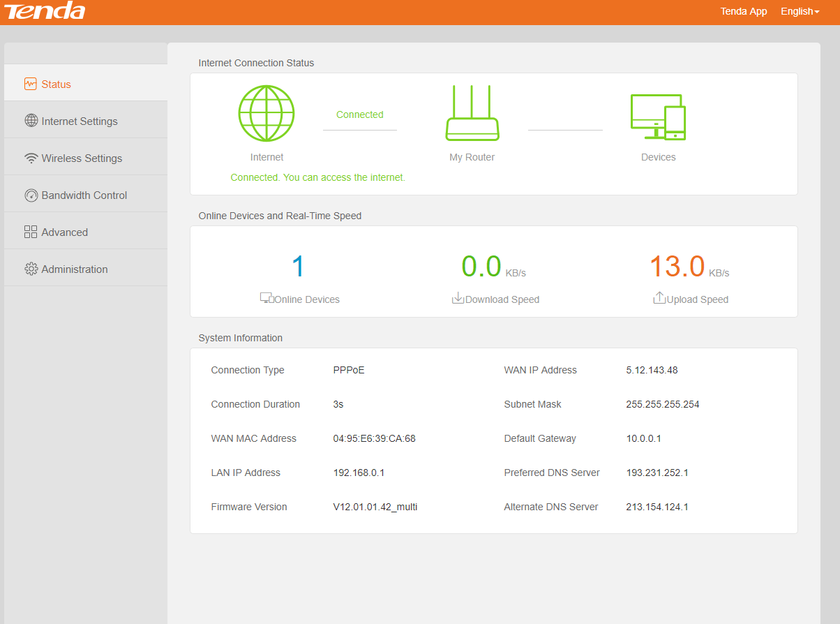This screenshot has height=624, width=840.
Task: Click the Tenda logo in header
Action: tap(45, 11)
